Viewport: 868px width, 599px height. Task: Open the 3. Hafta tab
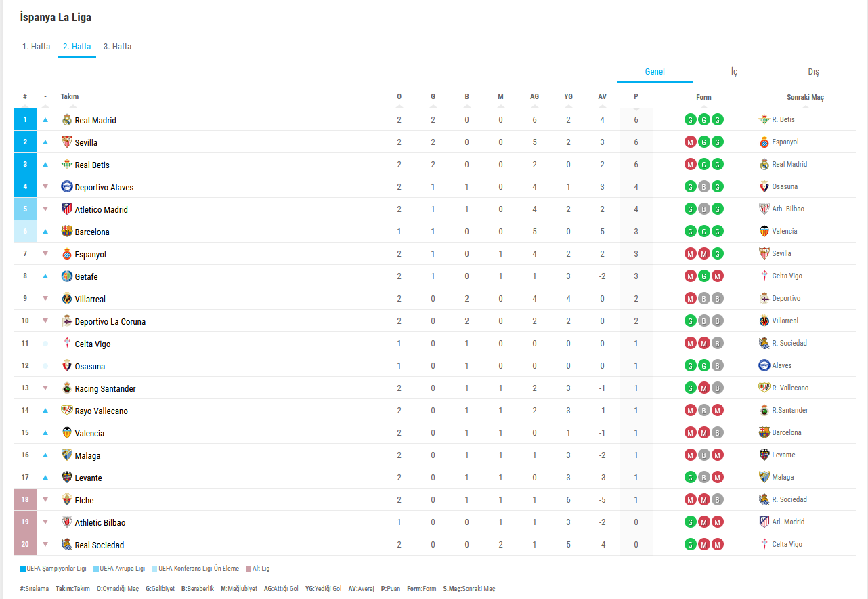(118, 47)
